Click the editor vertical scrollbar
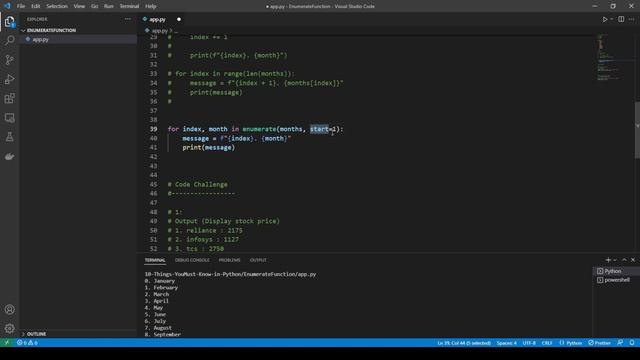 (637, 130)
